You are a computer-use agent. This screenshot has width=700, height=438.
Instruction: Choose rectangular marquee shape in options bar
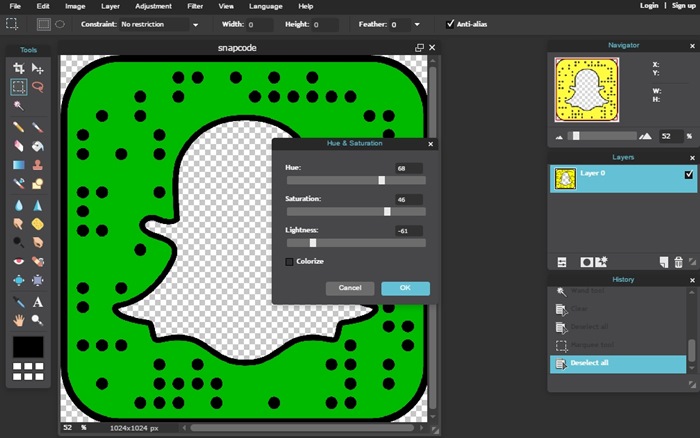click(x=43, y=24)
